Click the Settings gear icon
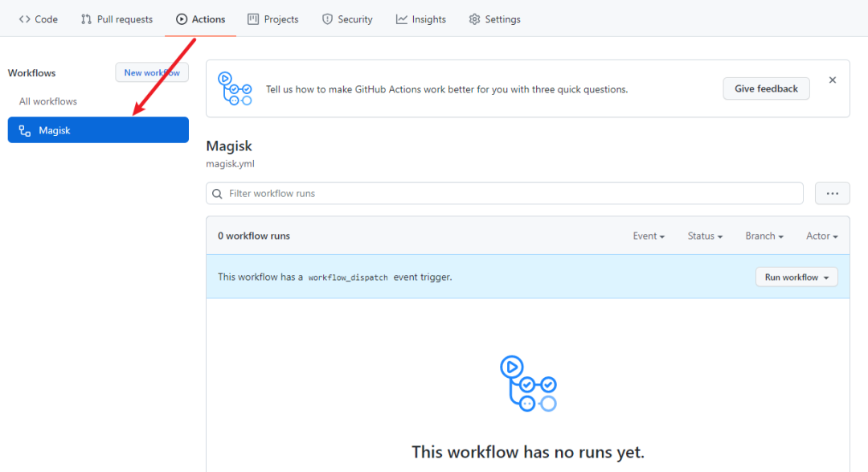This screenshot has width=868, height=472. (x=473, y=18)
